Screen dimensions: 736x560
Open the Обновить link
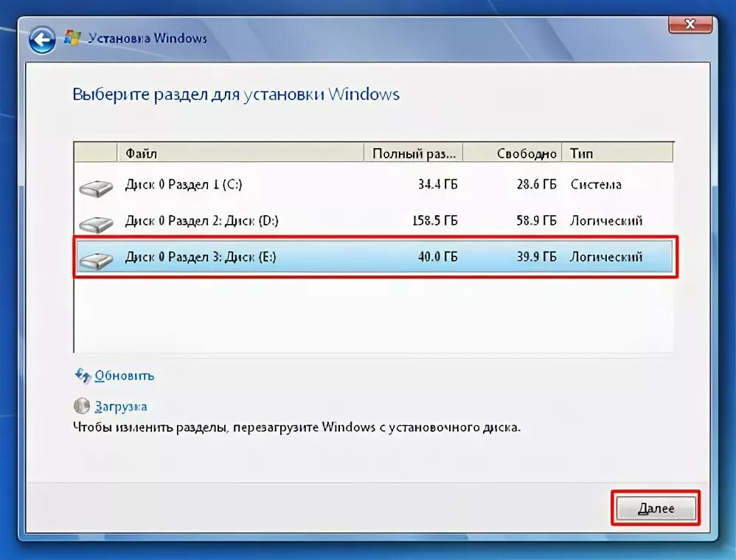125,376
